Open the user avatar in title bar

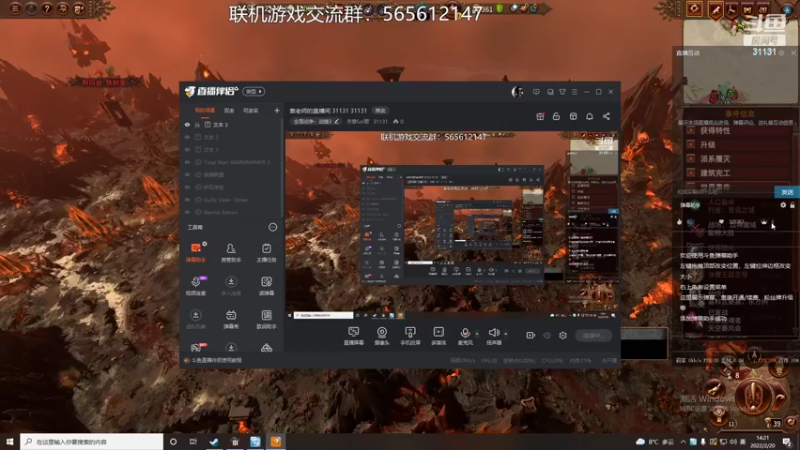(x=517, y=92)
